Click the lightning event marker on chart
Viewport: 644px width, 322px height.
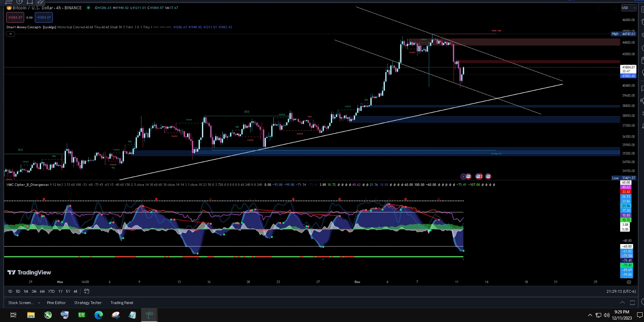(x=463, y=177)
